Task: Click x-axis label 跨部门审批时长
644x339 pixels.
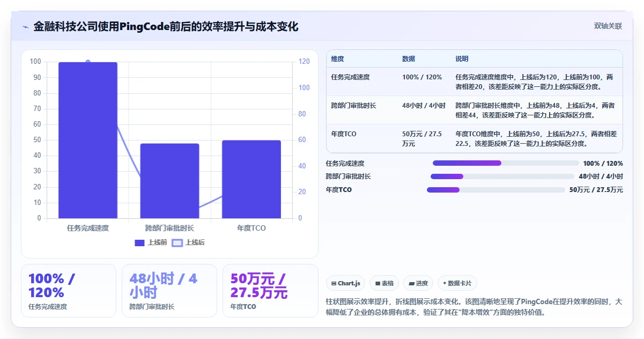Action: pos(169,228)
